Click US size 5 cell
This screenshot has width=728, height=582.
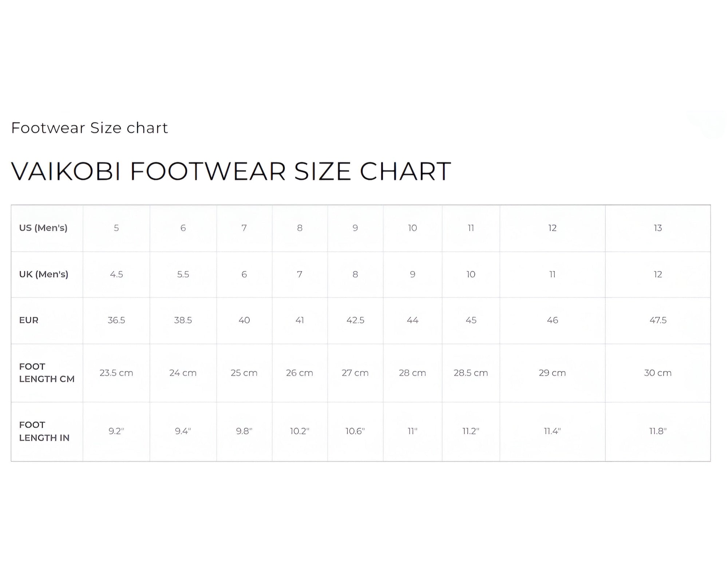(x=116, y=228)
